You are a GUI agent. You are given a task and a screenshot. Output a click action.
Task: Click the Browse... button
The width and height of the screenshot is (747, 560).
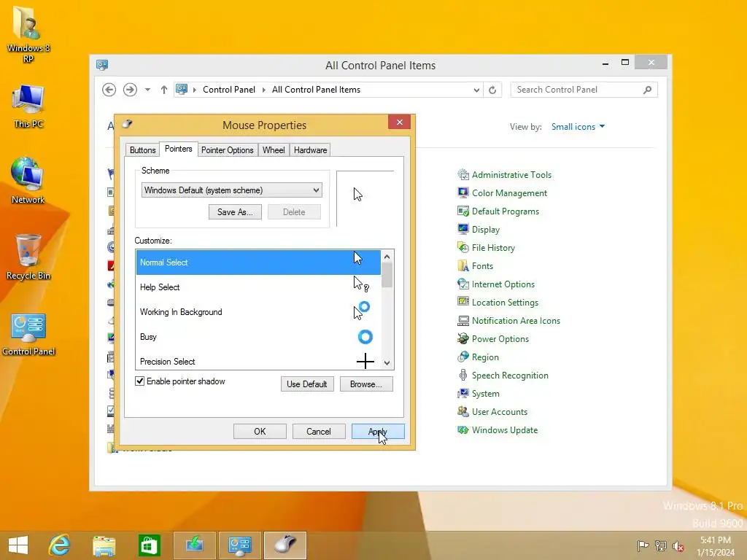[366, 384]
